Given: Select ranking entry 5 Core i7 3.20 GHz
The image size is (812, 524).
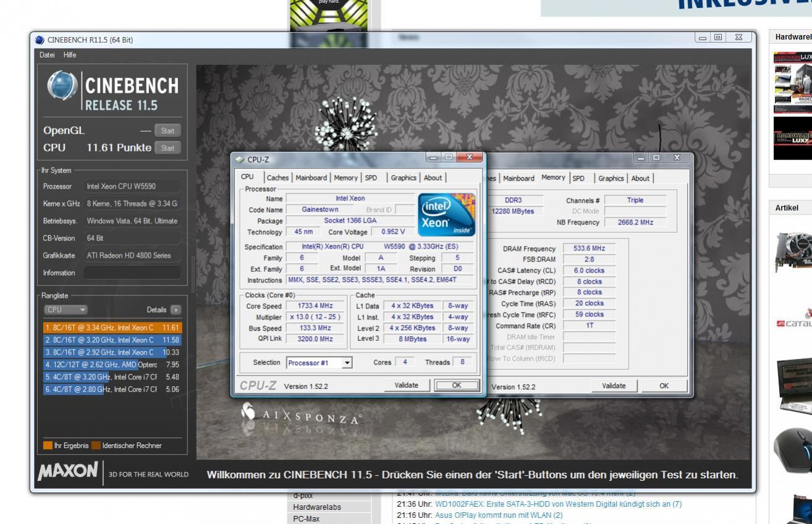Looking at the screenshot, I should 112,376.
